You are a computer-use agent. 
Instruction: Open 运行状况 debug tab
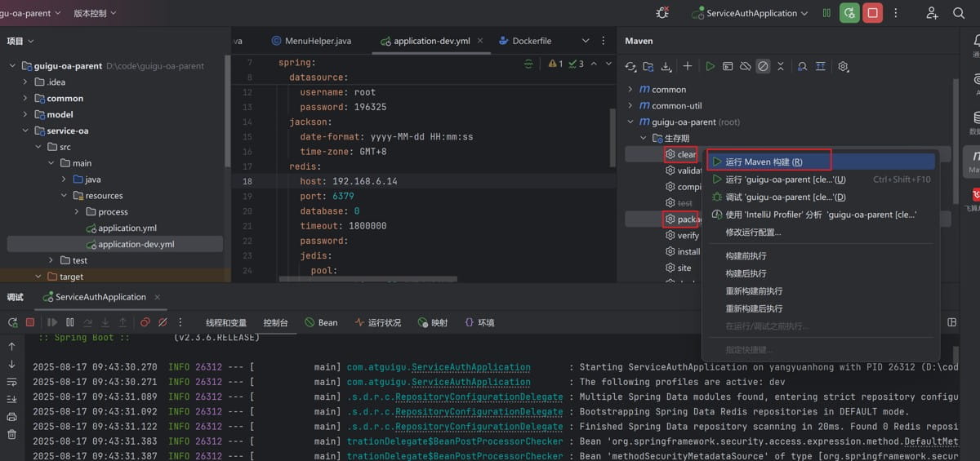(x=377, y=322)
